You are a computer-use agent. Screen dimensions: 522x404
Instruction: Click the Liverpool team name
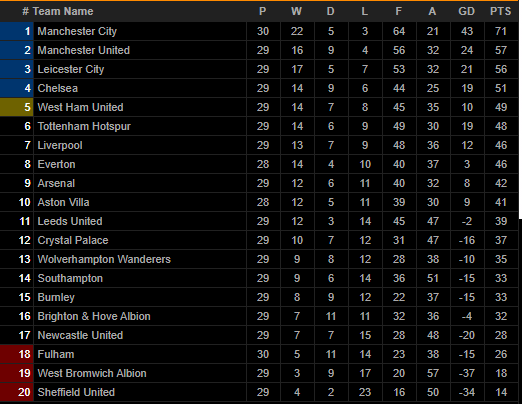click(60, 145)
